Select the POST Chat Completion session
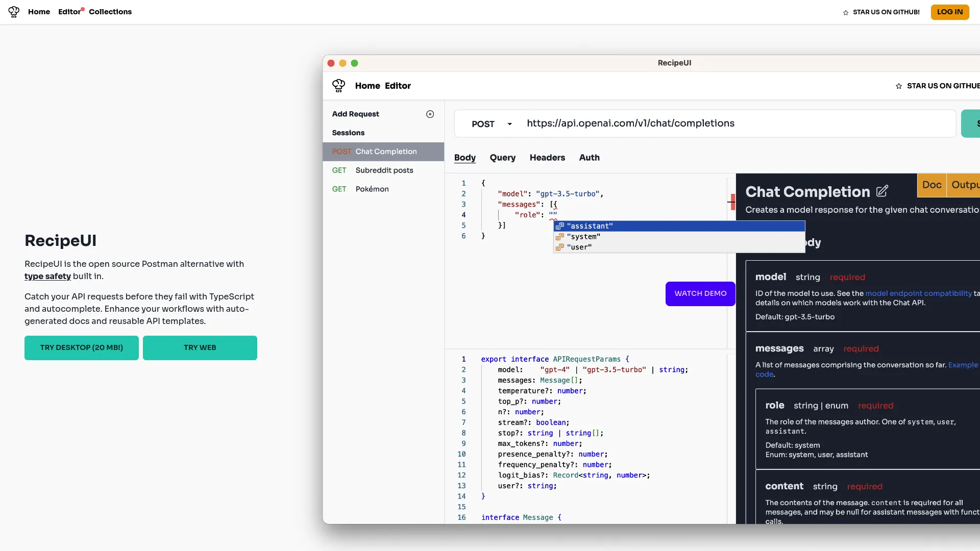 pos(383,152)
